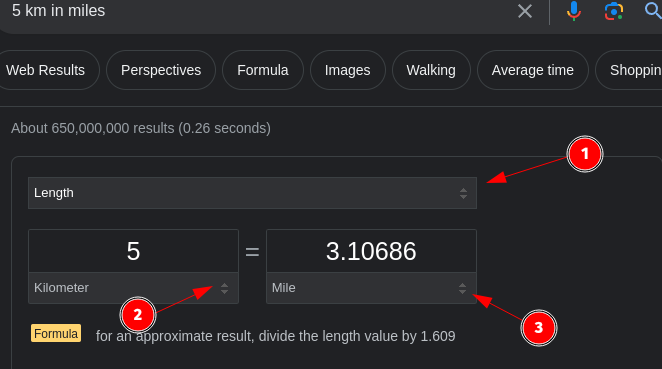The width and height of the screenshot is (662, 369).
Task: Click the input field showing 5
Action: [133, 251]
